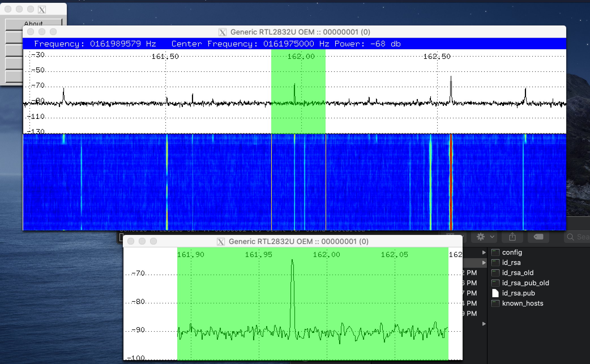Viewport: 590px width, 364px height.
Task: Click the yellow-green waterfall line below 161.50
Action: (x=167, y=182)
